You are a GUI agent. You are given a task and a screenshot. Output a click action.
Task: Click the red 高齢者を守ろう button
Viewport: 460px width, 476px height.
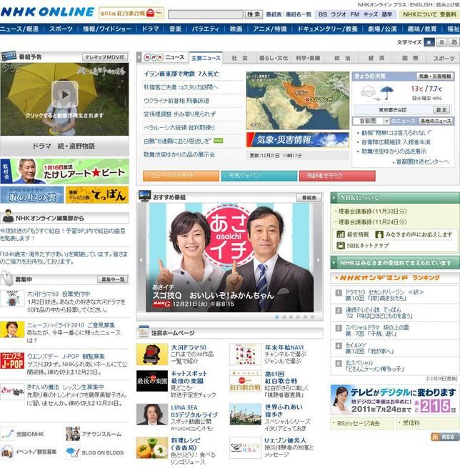pos(337,176)
